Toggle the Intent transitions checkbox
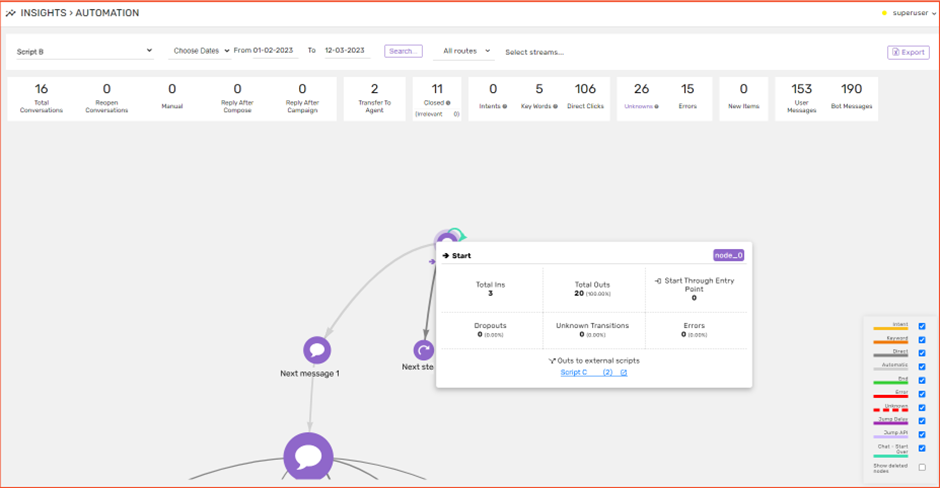The width and height of the screenshot is (940, 488). [x=922, y=326]
